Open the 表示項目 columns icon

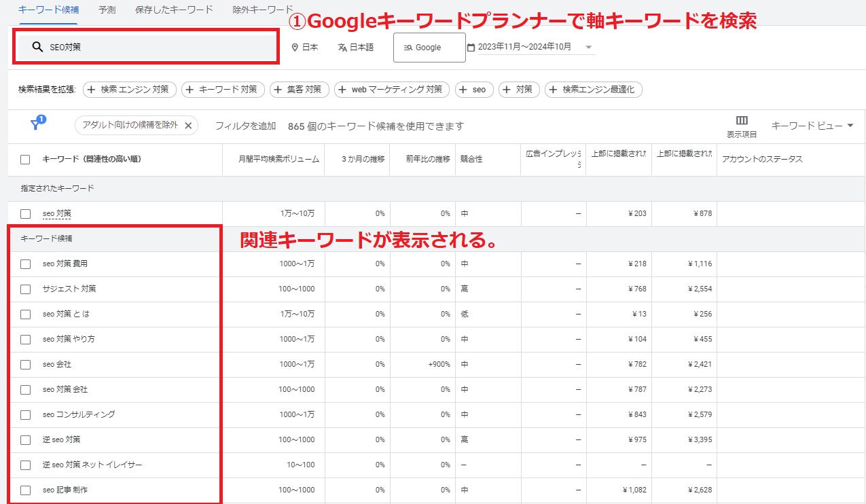point(742,120)
